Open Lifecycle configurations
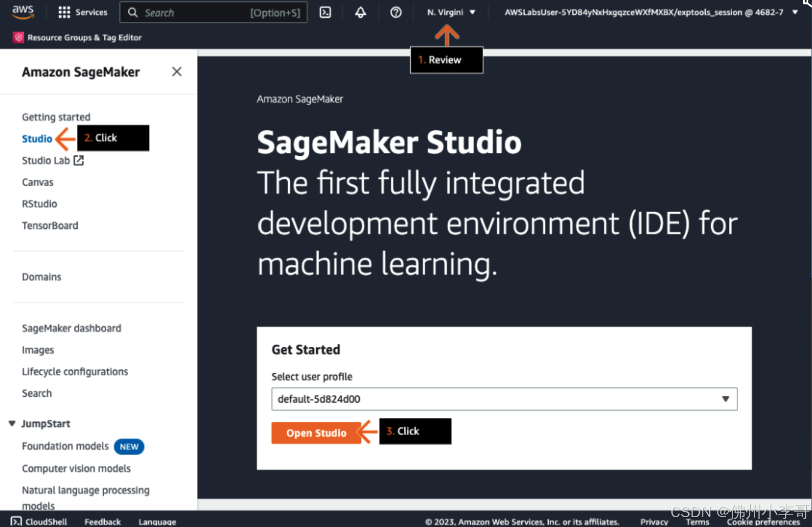812x527 pixels. [75, 371]
